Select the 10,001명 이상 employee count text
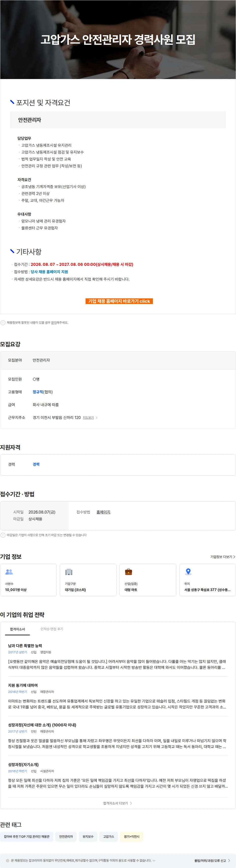Screen dimensions: 236x868 point(16,590)
